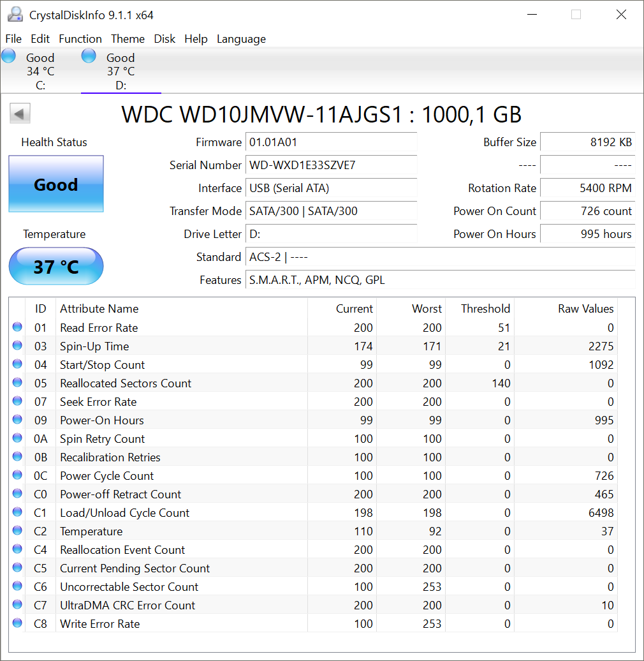The height and width of the screenshot is (661, 644).
Task: Click the status dot for Power-off Retract Count
Action: click(17, 493)
